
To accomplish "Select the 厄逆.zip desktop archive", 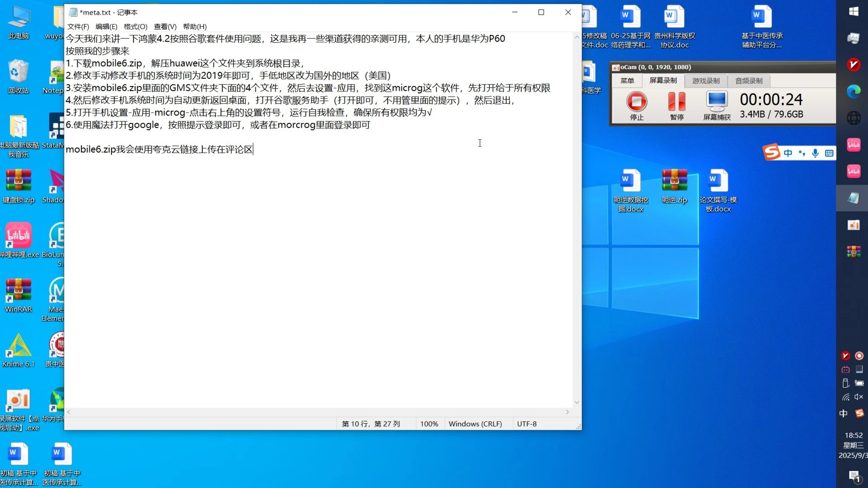I will click(x=674, y=186).
